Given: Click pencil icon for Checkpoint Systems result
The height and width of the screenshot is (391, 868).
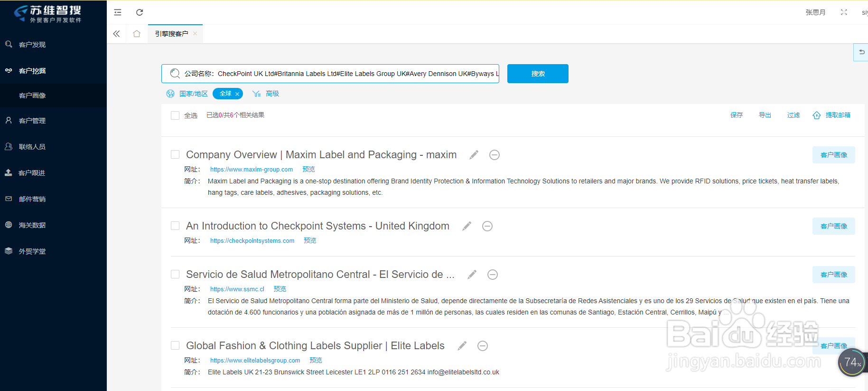Looking at the screenshot, I should (x=467, y=226).
